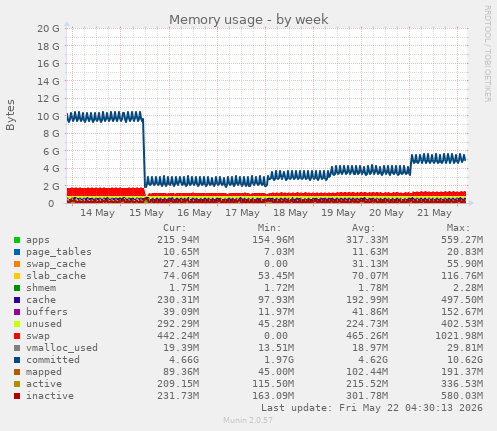
Task: Select the vmalloc_used legend label
Action: pyautogui.click(x=62, y=348)
